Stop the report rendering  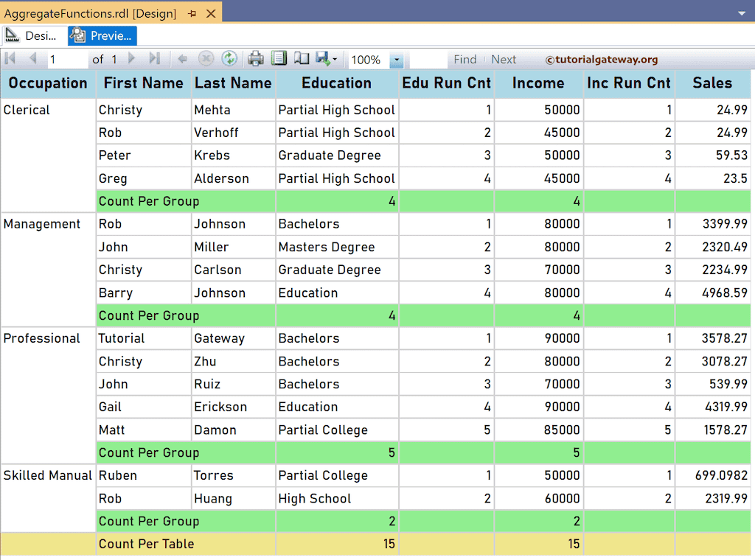click(x=205, y=59)
